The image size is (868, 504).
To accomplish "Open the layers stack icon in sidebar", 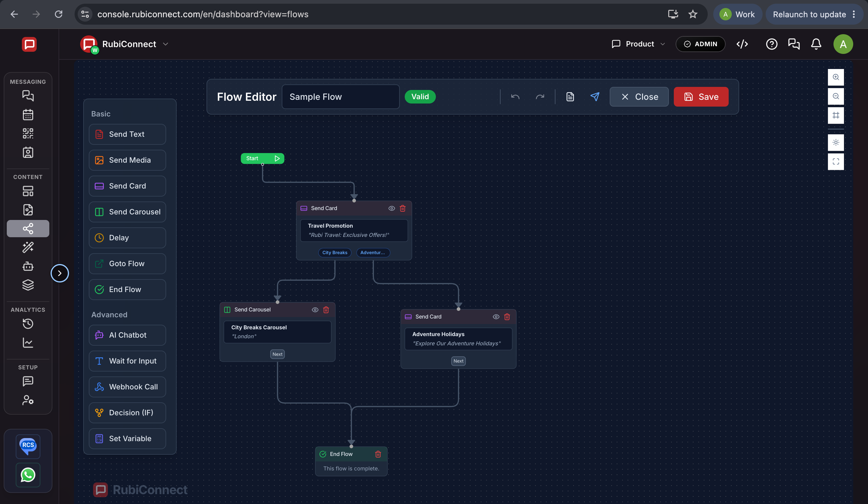I will point(28,285).
